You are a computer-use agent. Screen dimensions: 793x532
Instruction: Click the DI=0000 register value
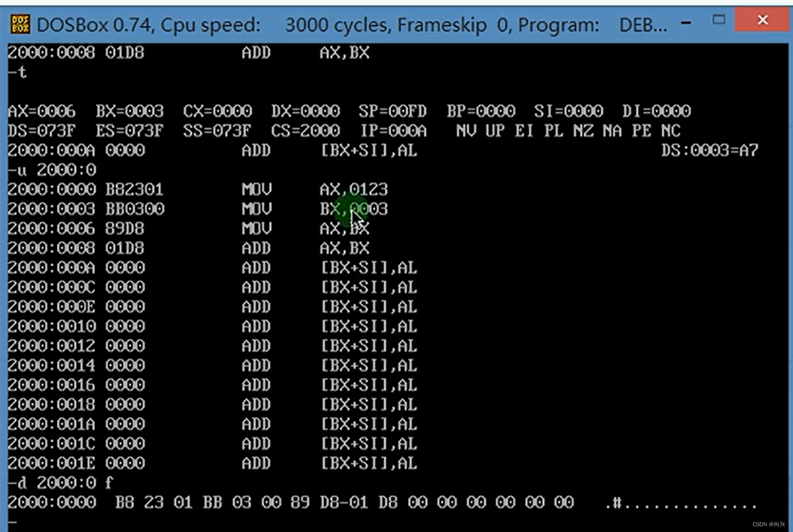point(657,111)
